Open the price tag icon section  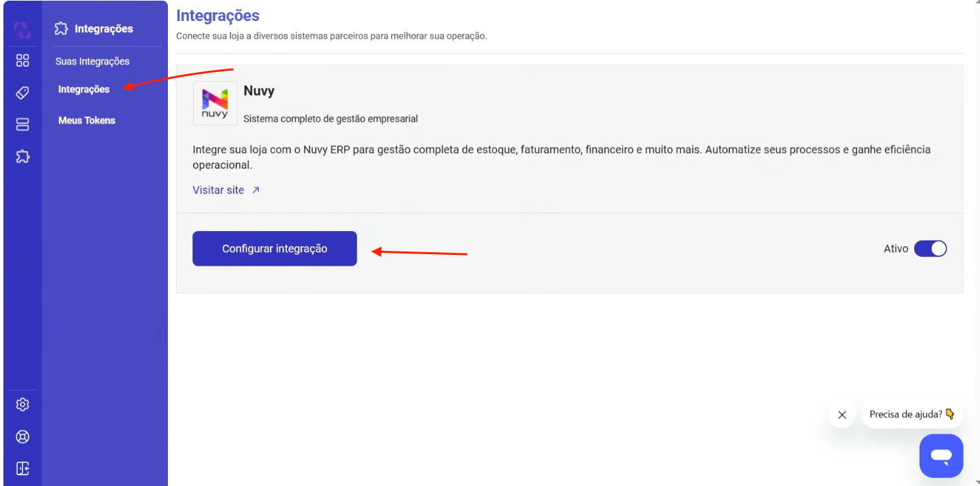[x=22, y=93]
